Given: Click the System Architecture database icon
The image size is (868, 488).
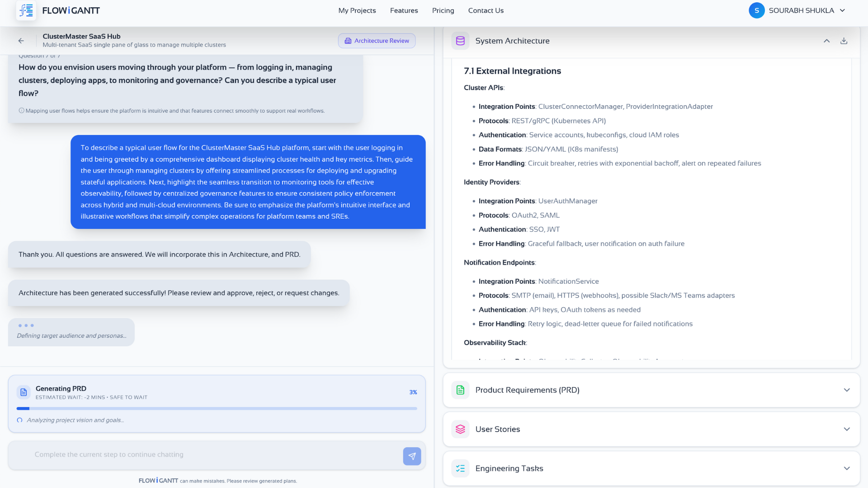Looking at the screenshot, I should coord(460,41).
